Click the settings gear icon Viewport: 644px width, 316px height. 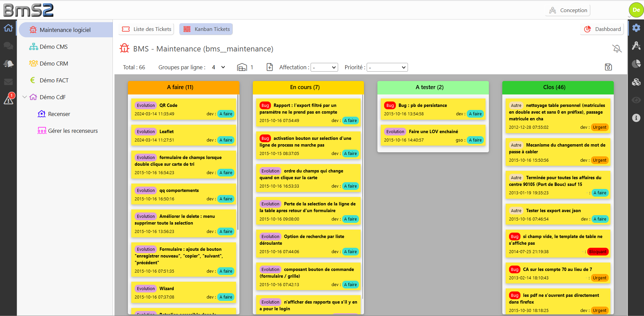pyautogui.click(x=636, y=28)
